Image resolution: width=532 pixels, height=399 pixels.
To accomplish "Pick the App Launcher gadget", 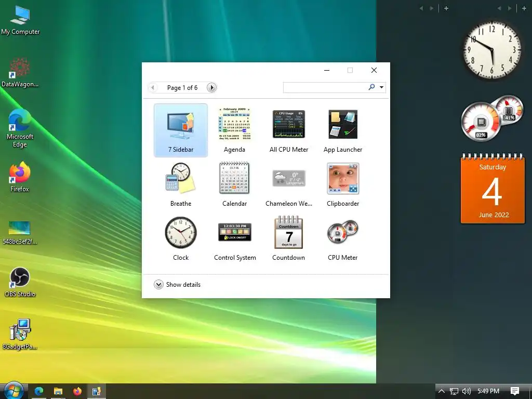I will [x=343, y=130].
